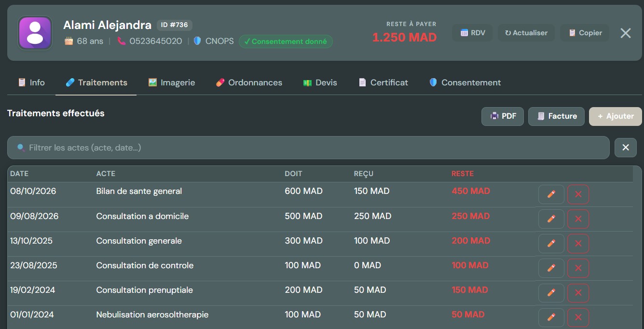Open the Consentement tab
The height and width of the screenshot is (329, 644).
point(465,82)
